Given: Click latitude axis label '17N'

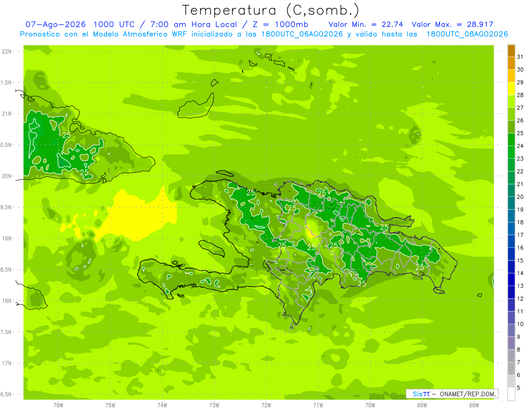Looking at the screenshot, I should 6,363.
